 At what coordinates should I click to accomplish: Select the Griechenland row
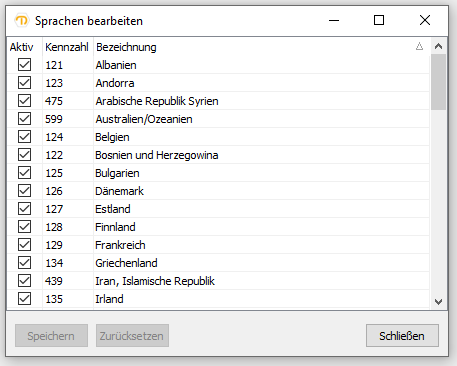click(218, 263)
